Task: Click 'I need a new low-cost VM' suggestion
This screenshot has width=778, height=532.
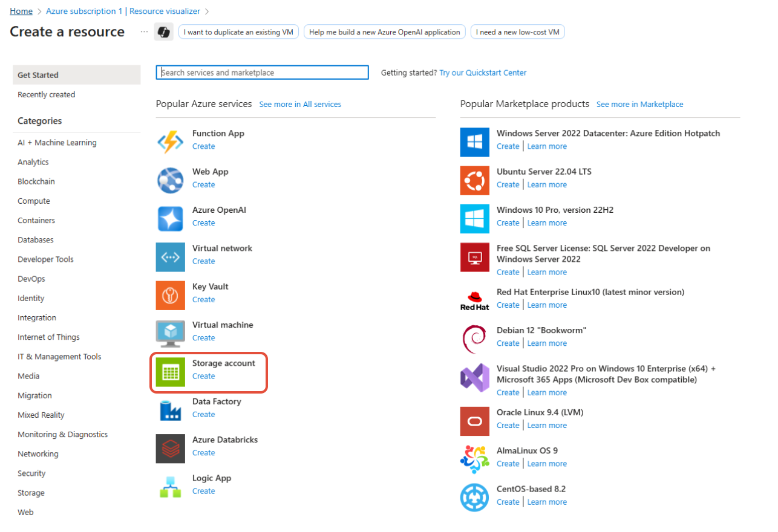Action: point(518,32)
